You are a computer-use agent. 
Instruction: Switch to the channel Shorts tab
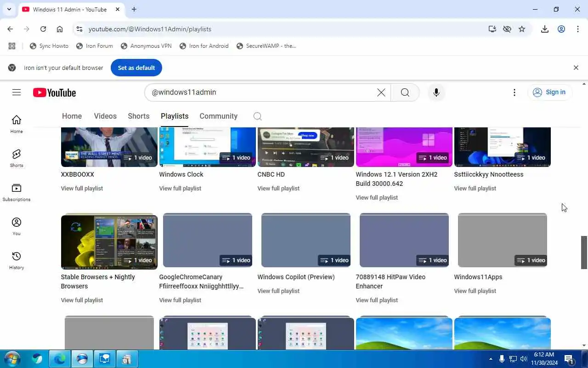pos(139,116)
